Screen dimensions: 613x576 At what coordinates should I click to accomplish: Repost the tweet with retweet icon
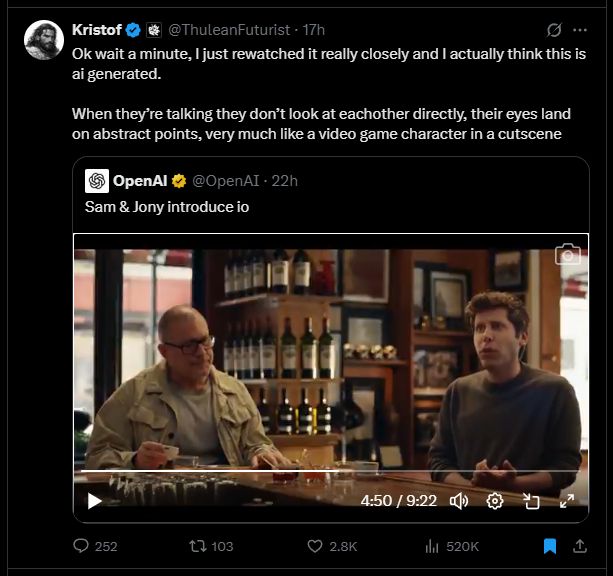tap(198, 546)
